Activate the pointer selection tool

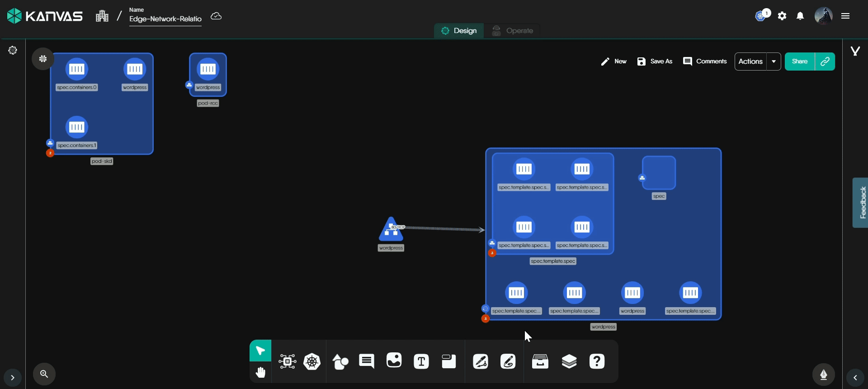[x=260, y=351]
